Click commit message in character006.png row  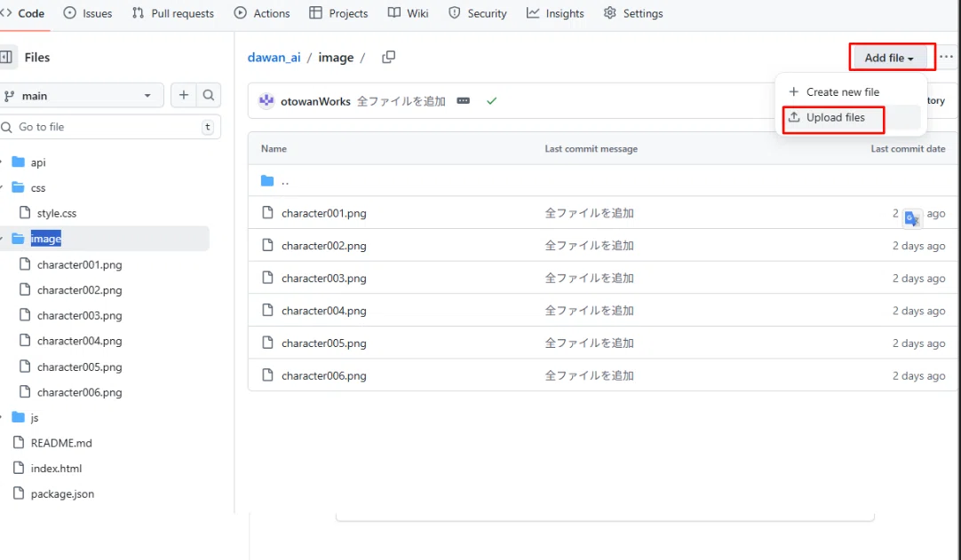tap(589, 375)
